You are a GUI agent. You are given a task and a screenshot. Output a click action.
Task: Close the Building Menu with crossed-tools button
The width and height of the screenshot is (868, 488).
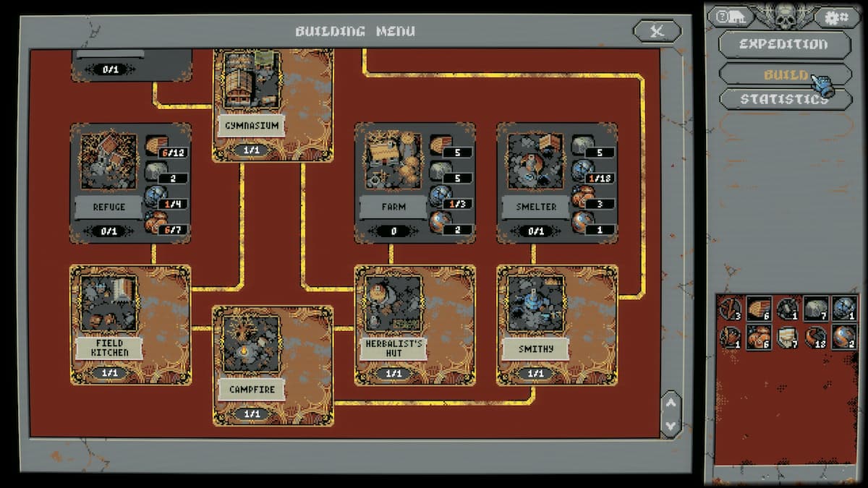[x=657, y=30]
